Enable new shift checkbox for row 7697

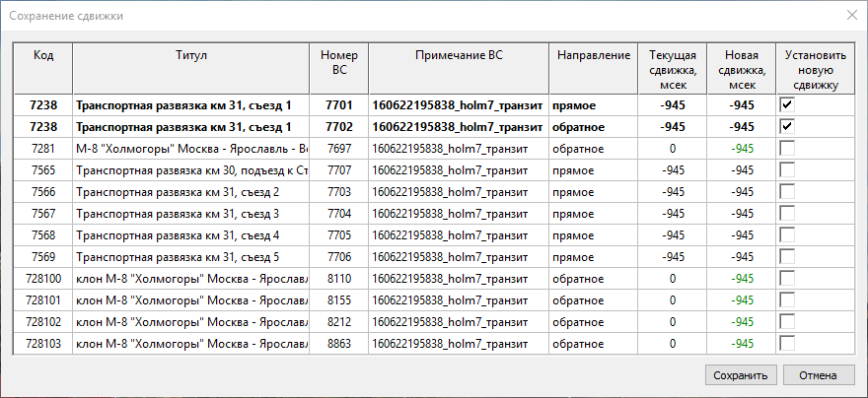(x=787, y=148)
